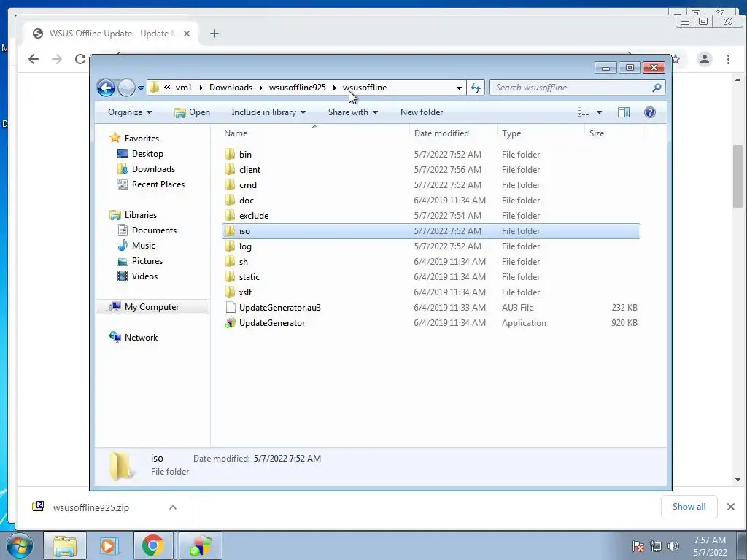Screen dimensions: 747x560
Task: Expand view options dropdown arrow
Action: 599,112
